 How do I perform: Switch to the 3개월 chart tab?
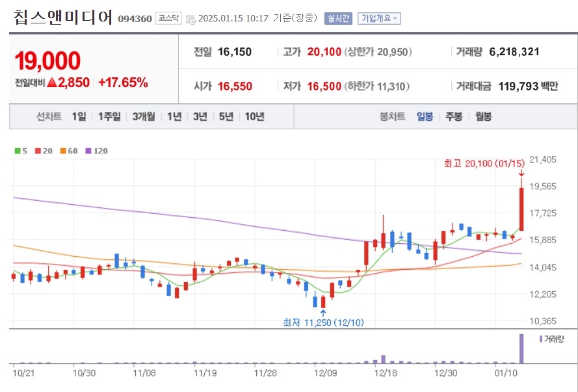[x=144, y=117]
